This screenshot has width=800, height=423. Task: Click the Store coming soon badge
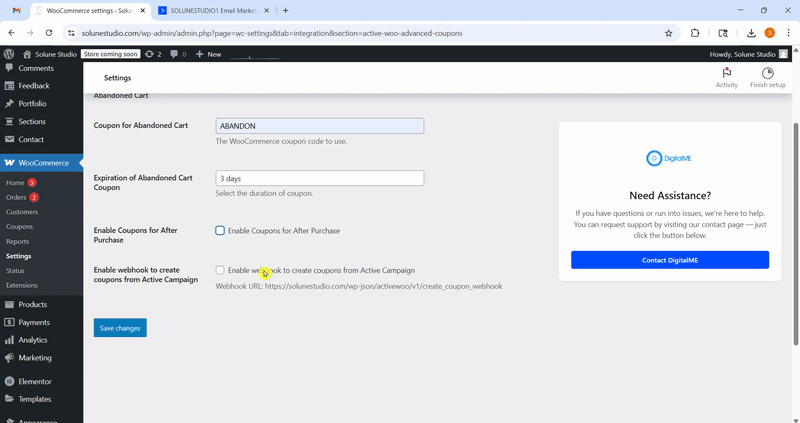pyautogui.click(x=111, y=54)
